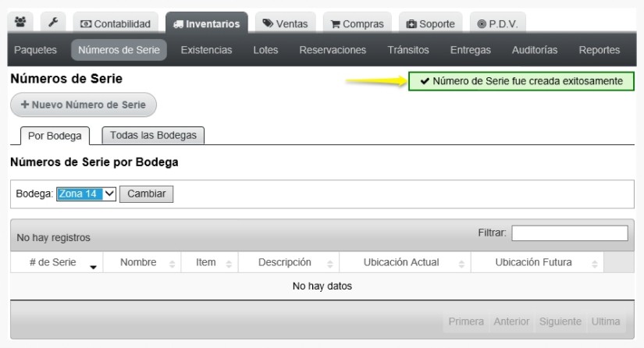Select the Inventarios tab
The width and height of the screenshot is (644, 348).
point(207,23)
